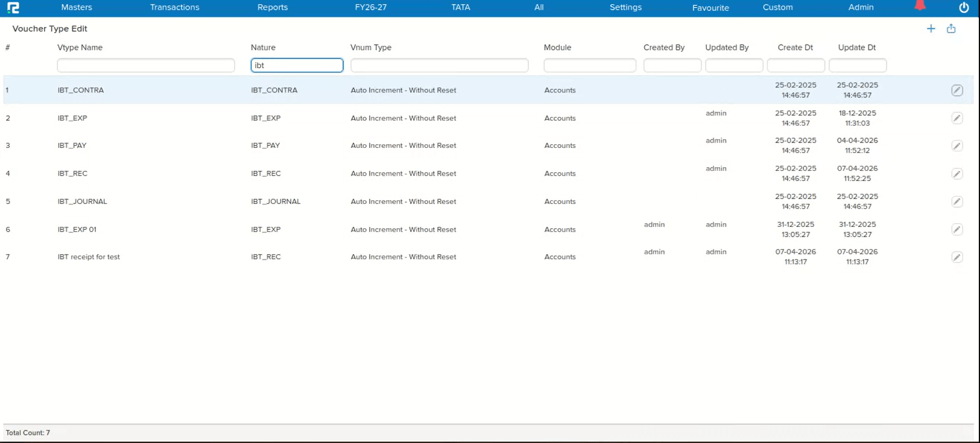
Task: Expand the TATA company selector
Action: pos(460,7)
